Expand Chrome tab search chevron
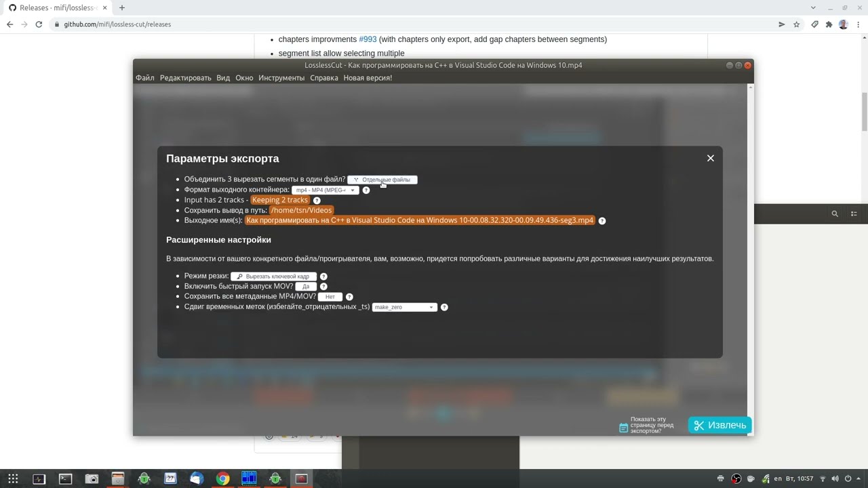 (x=813, y=8)
